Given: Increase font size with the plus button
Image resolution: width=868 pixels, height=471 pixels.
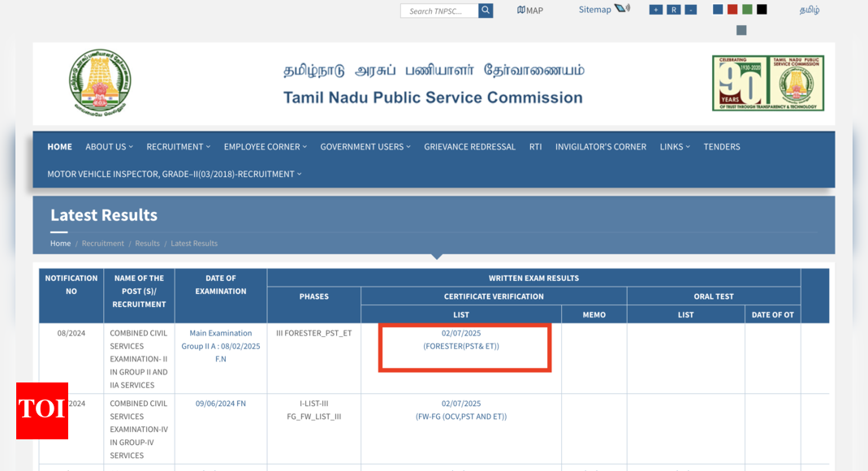Looking at the screenshot, I should tap(656, 10).
